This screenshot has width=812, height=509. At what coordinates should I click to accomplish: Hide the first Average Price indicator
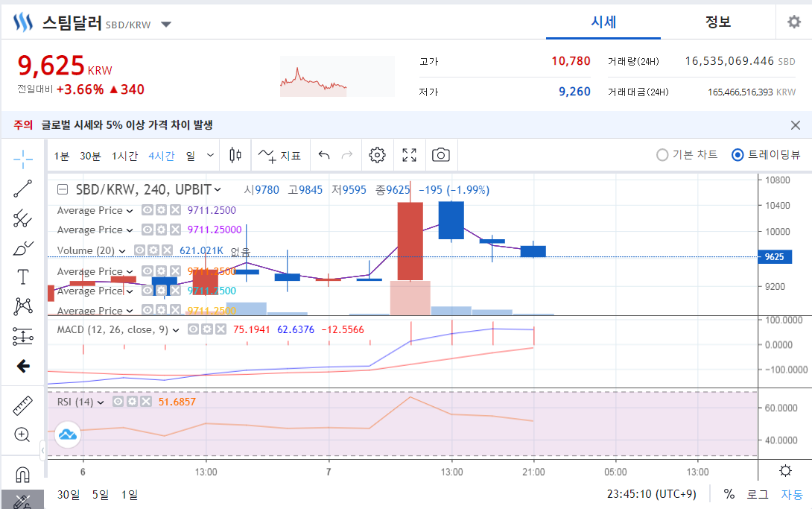pyautogui.click(x=147, y=210)
